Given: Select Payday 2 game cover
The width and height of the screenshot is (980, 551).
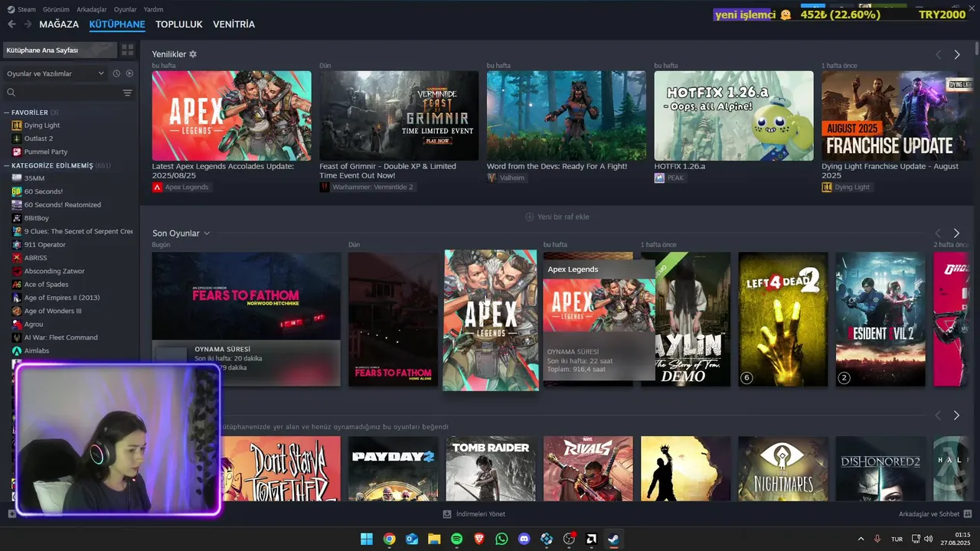Looking at the screenshot, I should (x=393, y=468).
